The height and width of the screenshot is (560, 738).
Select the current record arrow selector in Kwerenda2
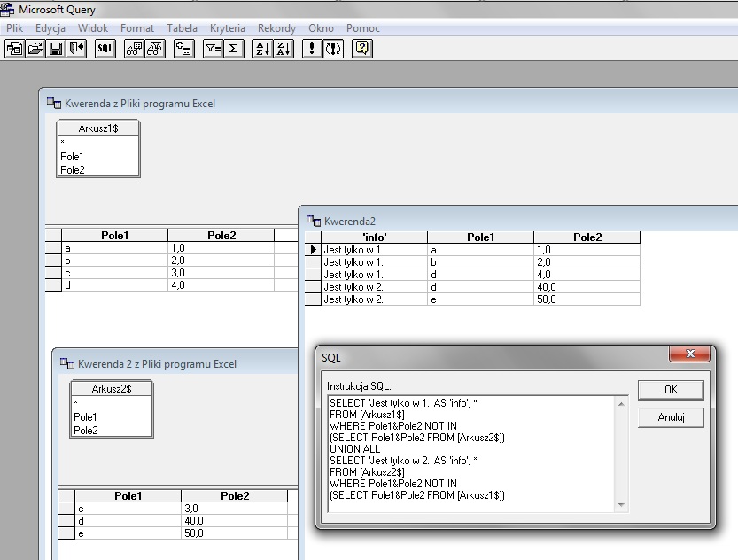[313, 249]
